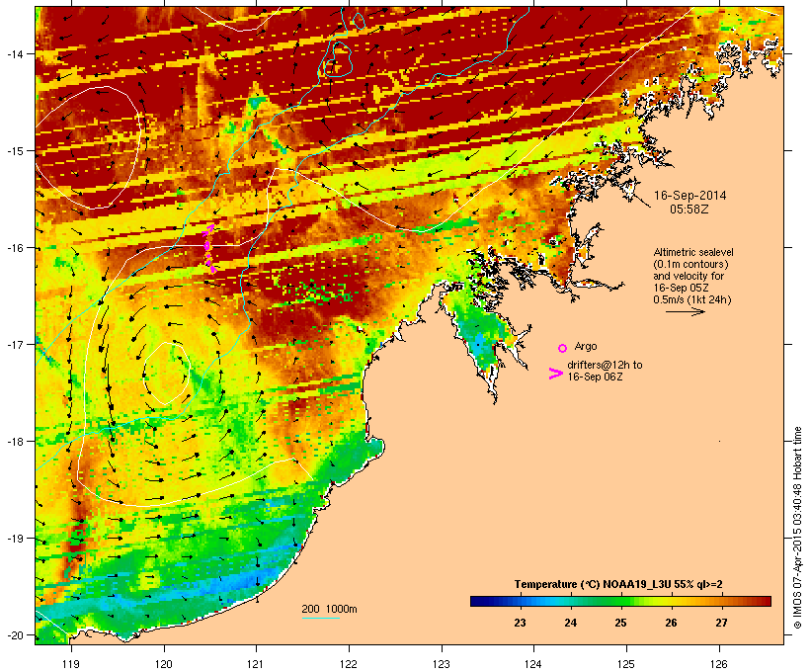
Task: Click longitude axis label 124
Action: pos(534,664)
